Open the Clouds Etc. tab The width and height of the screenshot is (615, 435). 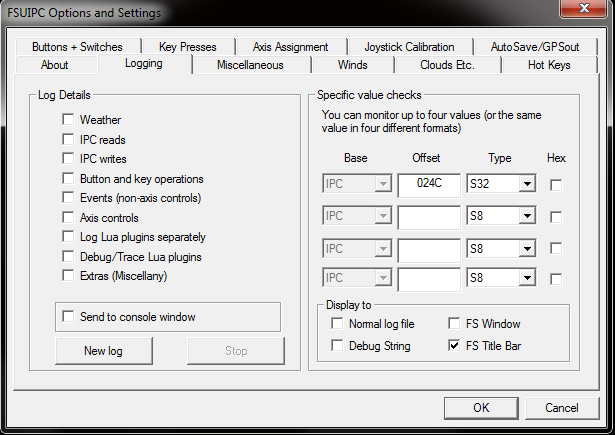point(448,65)
